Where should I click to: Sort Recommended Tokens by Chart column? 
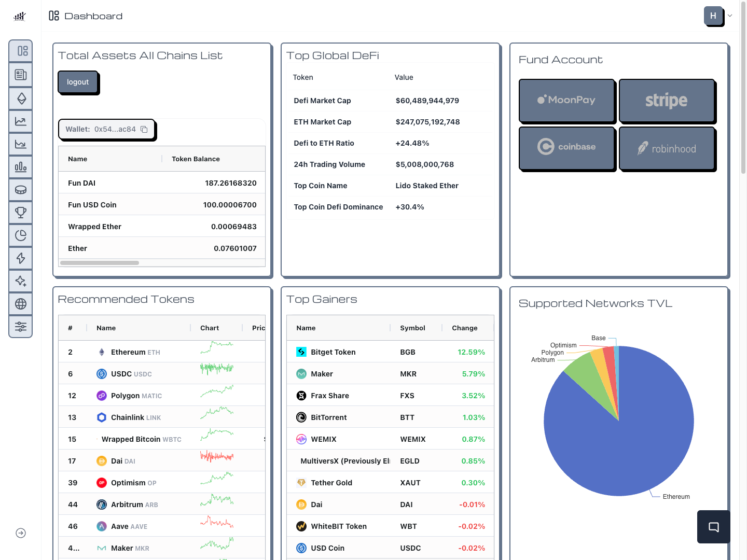pos(210,328)
